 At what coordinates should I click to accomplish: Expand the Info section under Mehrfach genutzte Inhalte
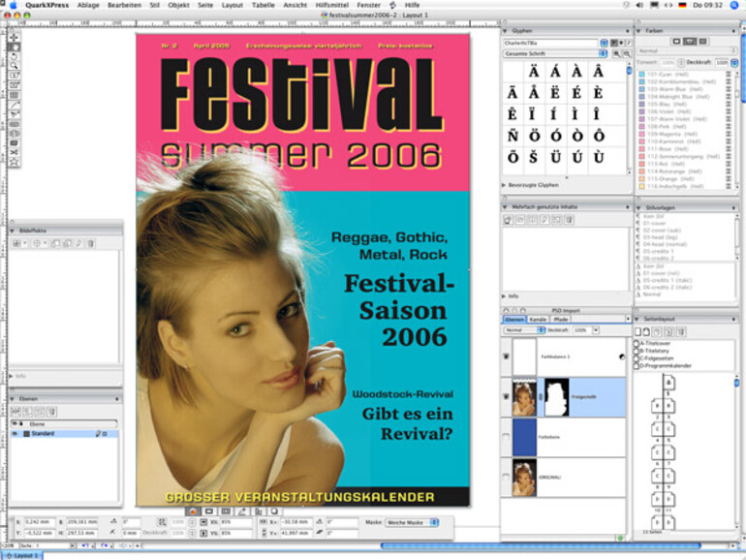pos(505,296)
